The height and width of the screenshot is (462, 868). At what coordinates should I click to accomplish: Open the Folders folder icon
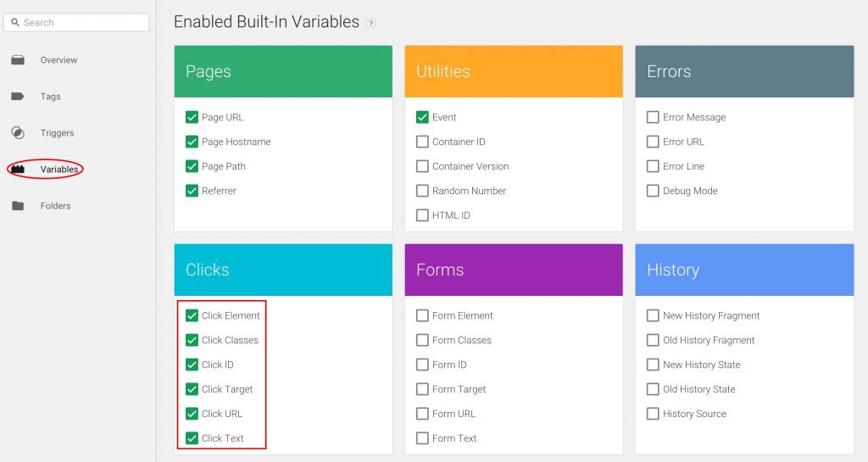point(18,206)
